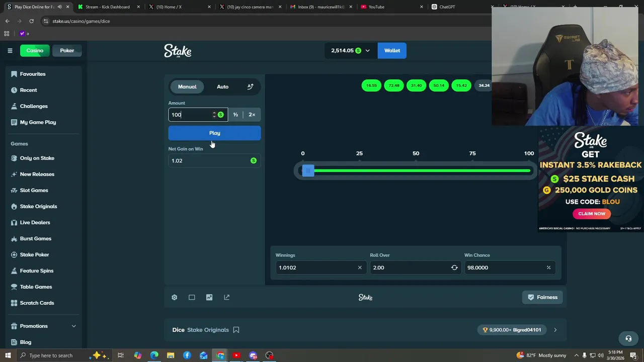Show hidden system tray icons
Screen dimensions: 644x362
click(x=577, y=355)
